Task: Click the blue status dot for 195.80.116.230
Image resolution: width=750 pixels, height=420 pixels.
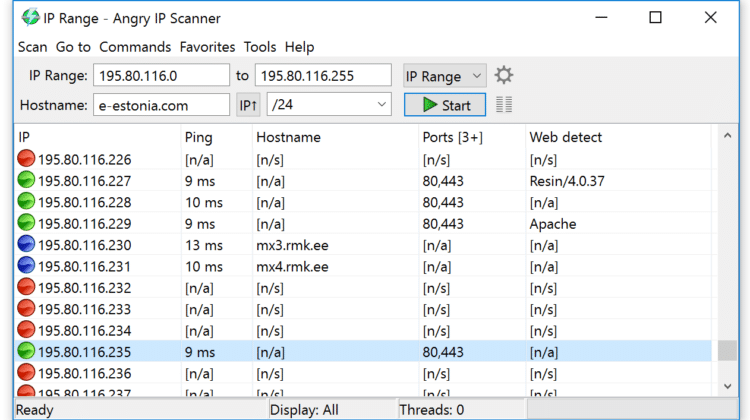Action: [26, 244]
